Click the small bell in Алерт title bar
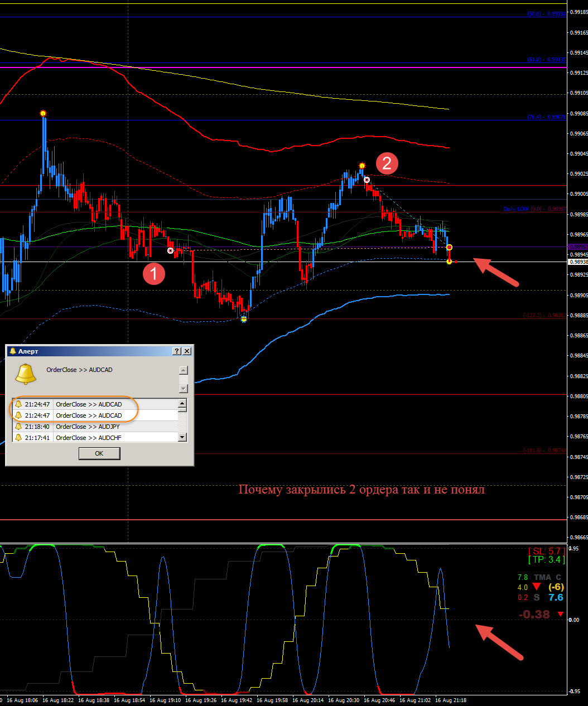 click(x=13, y=351)
